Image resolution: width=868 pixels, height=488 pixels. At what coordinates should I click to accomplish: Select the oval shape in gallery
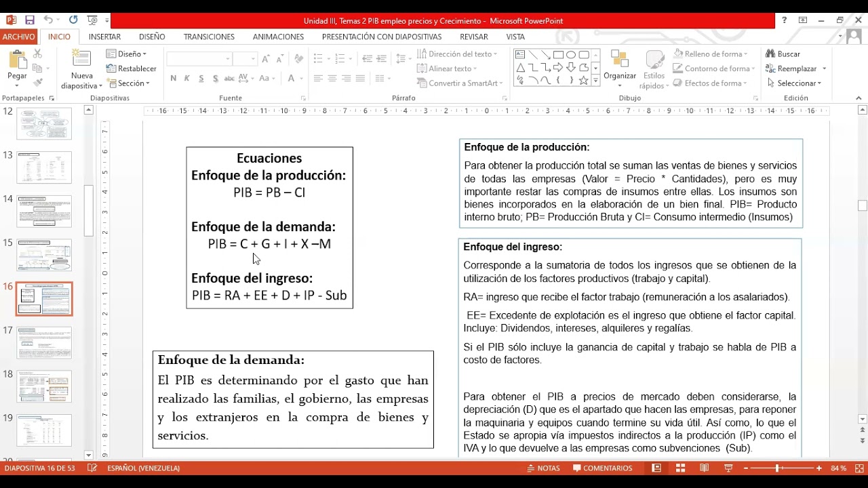pos(571,55)
